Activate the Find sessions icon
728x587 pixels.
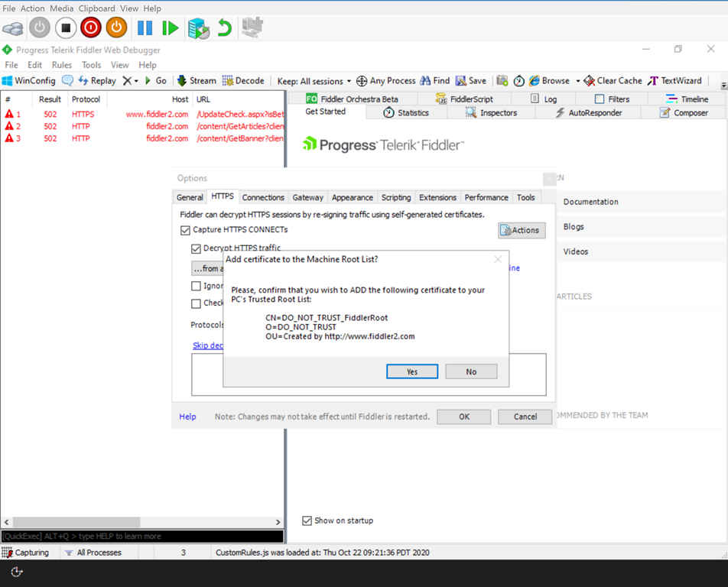pyautogui.click(x=434, y=80)
